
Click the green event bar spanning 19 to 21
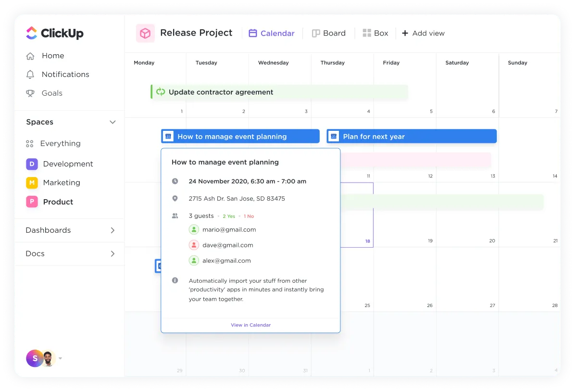442,202
